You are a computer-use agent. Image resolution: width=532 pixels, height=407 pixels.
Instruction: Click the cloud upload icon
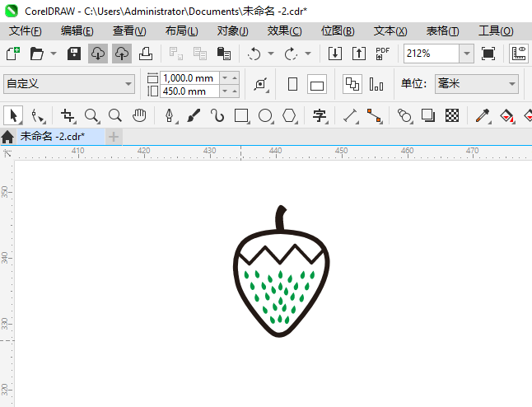[x=122, y=54]
